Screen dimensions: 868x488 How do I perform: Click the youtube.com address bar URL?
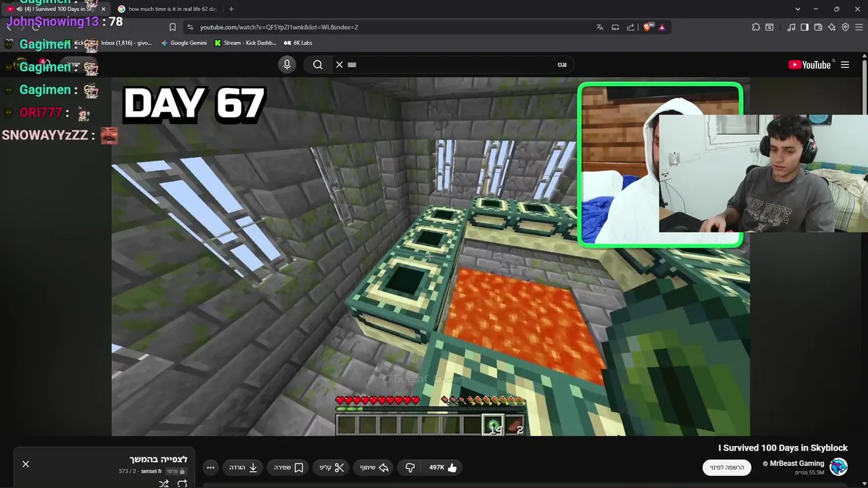(x=279, y=27)
